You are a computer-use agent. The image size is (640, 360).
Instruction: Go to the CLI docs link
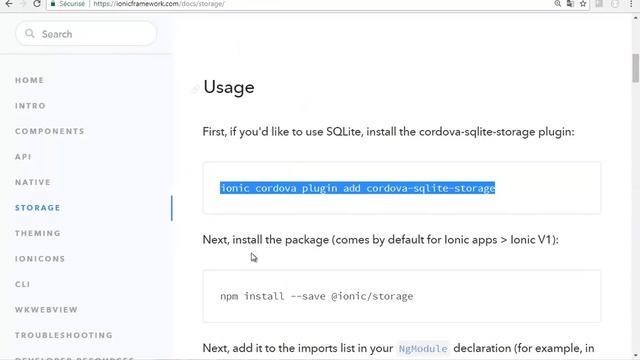[22, 284]
